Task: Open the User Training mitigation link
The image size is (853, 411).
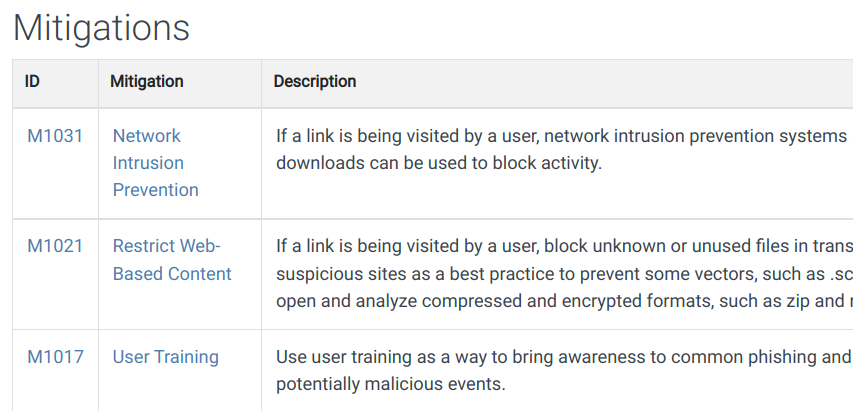Action: (165, 357)
